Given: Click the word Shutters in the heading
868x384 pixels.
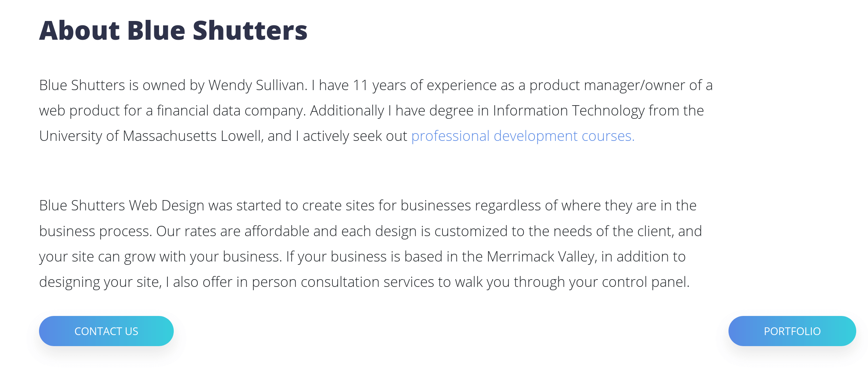Looking at the screenshot, I should [x=250, y=30].
